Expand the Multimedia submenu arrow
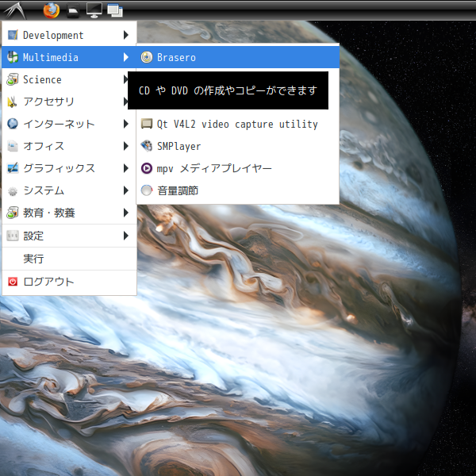The height and width of the screenshot is (476, 476). click(x=126, y=57)
